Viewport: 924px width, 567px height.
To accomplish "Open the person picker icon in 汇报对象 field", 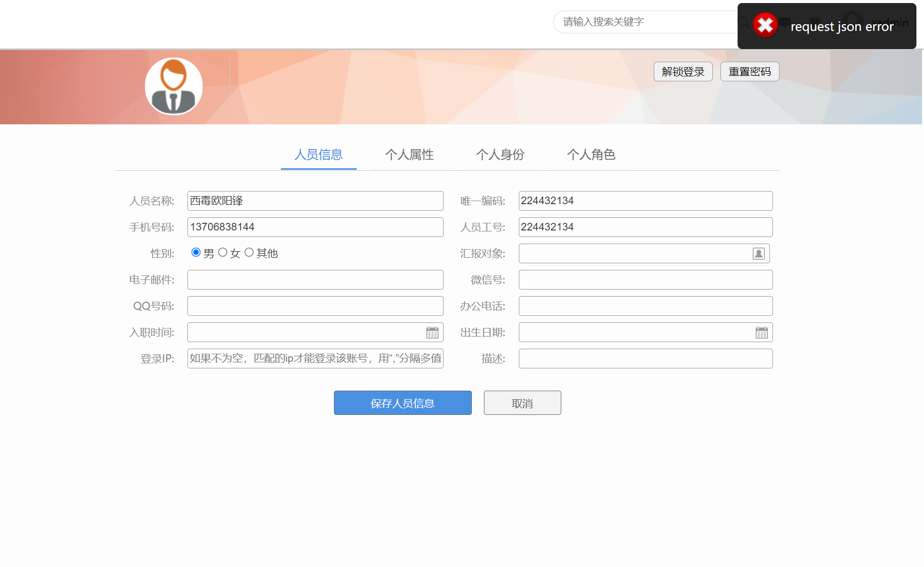I will click(758, 254).
